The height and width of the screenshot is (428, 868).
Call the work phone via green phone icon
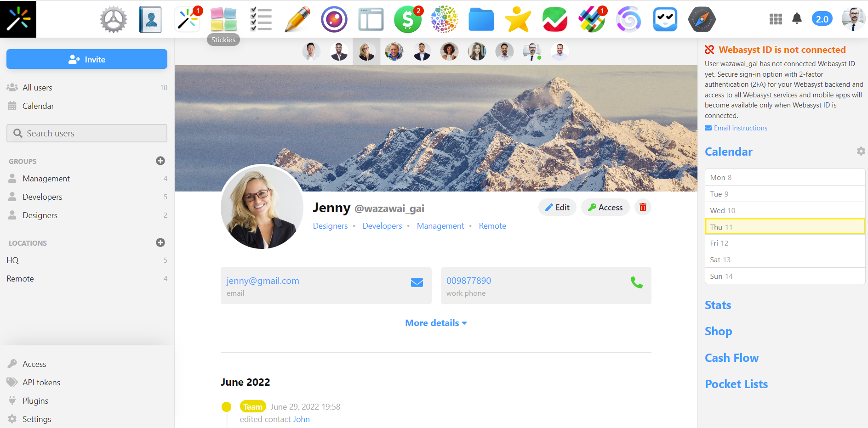click(636, 284)
